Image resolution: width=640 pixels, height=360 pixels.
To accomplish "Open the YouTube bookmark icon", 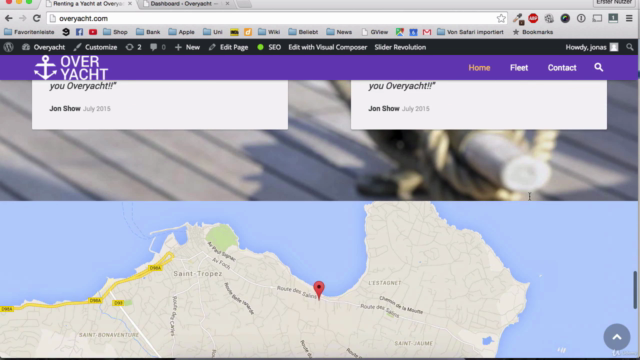I will click(93, 32).
